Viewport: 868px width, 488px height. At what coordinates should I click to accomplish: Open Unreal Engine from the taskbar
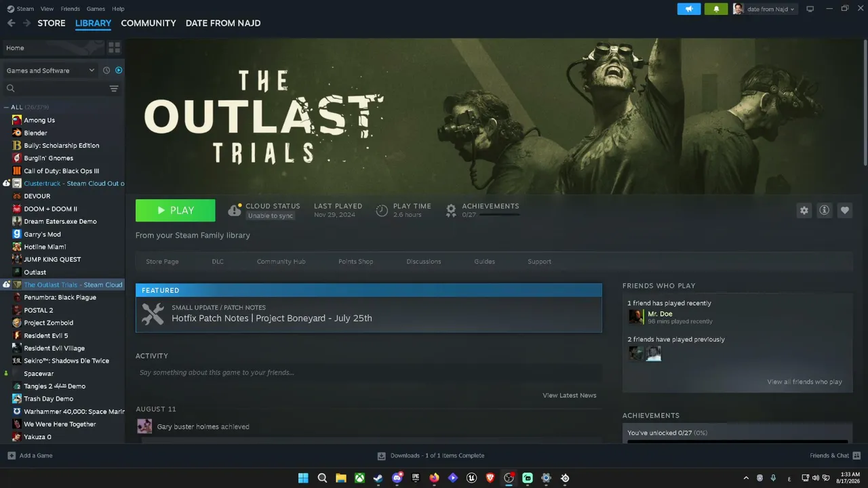[x=472, y=478]
